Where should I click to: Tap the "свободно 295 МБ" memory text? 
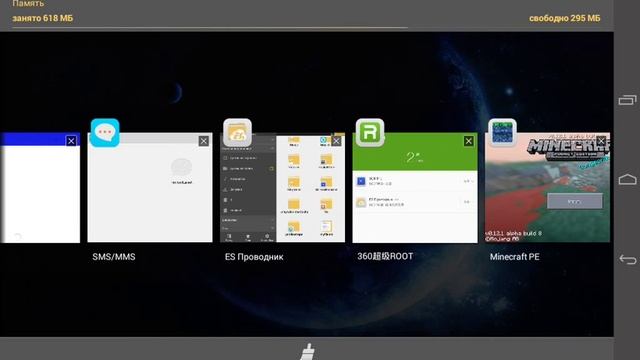[x=564, y=18]
